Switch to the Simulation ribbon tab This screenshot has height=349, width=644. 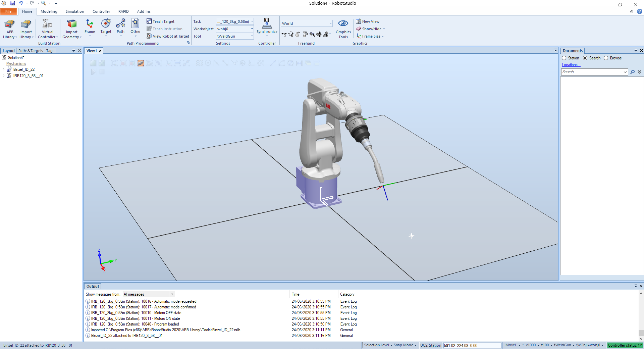[75, 11]
